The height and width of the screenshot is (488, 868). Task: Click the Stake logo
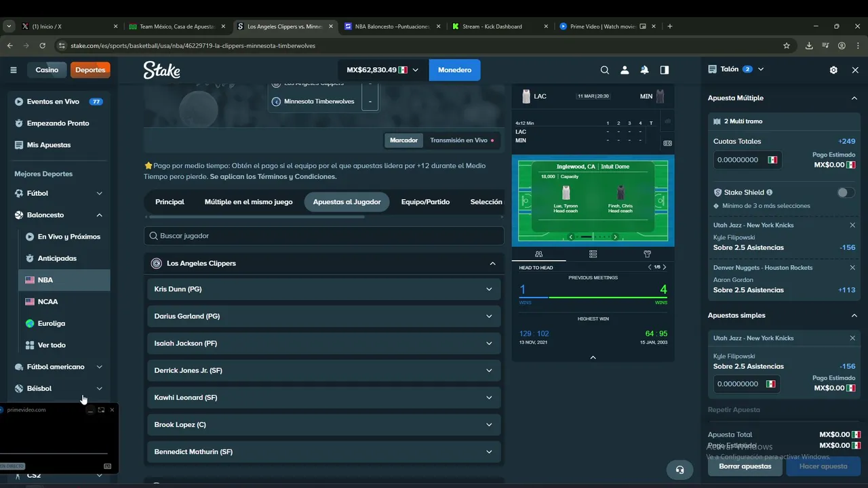tap(161, 70)
